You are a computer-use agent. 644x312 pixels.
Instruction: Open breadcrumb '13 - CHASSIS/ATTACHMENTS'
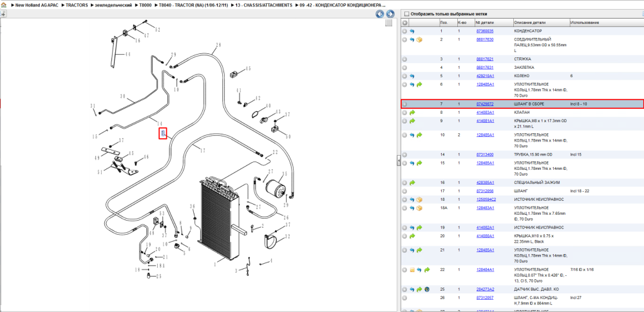[x=263, y=5]
